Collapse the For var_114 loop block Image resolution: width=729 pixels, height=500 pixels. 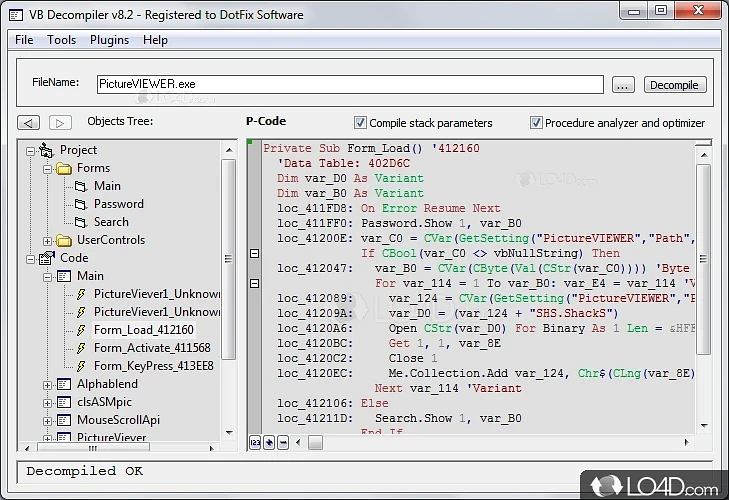[254, 283]
